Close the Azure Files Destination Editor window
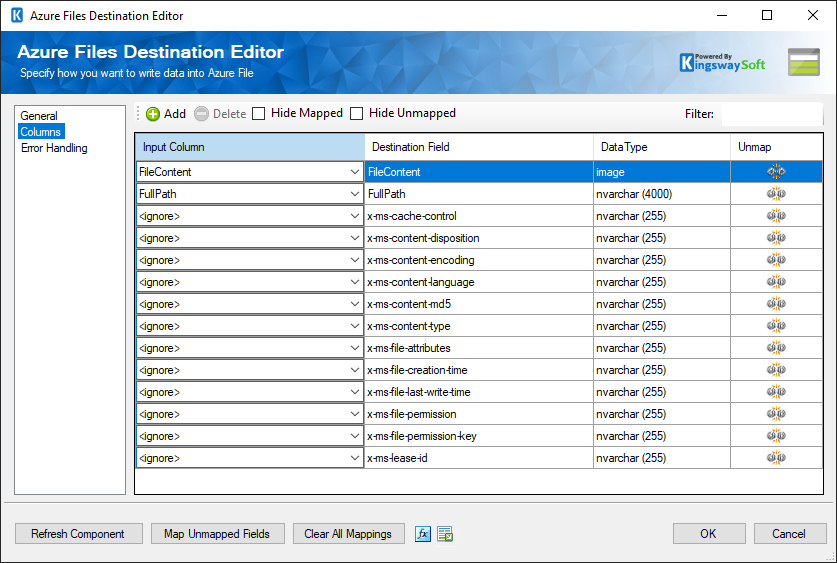 [812, 15]
